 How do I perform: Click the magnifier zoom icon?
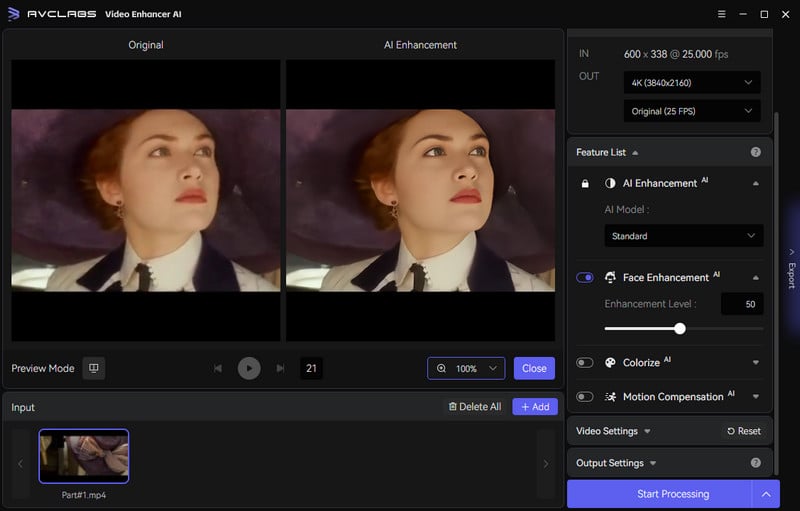pos(441,368)
